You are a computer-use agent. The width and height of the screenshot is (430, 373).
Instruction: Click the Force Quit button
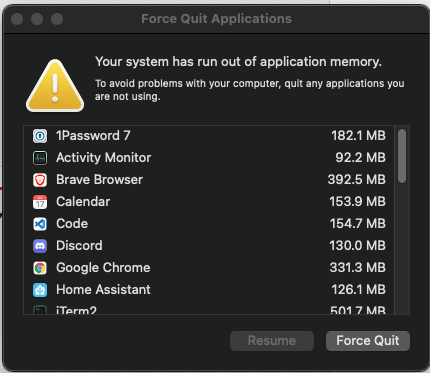click(x=368, y=341)
